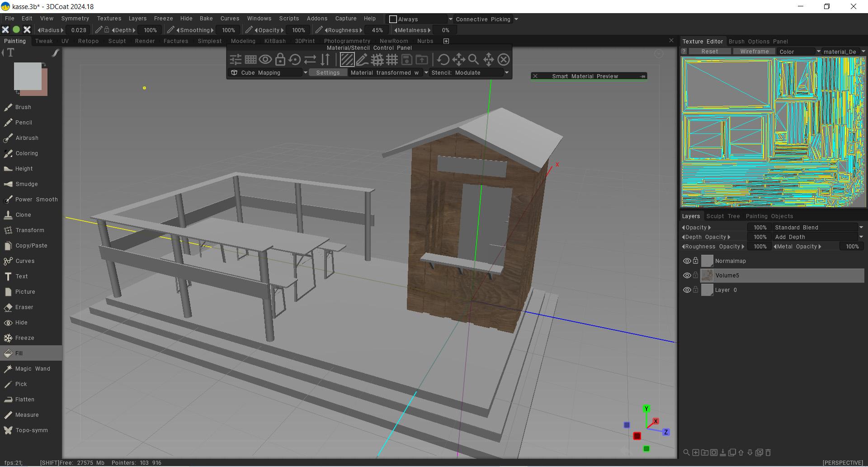Open the Bake menu
This screenshot has width=868, height=467.
(206, 19)
